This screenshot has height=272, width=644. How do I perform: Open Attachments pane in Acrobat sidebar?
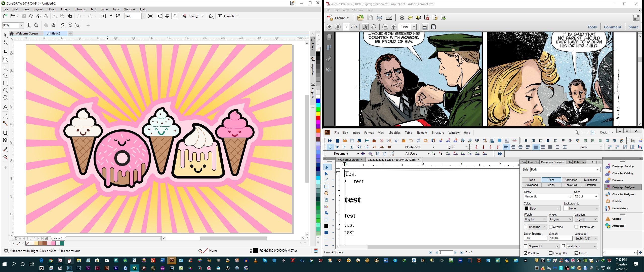[329, 59]
